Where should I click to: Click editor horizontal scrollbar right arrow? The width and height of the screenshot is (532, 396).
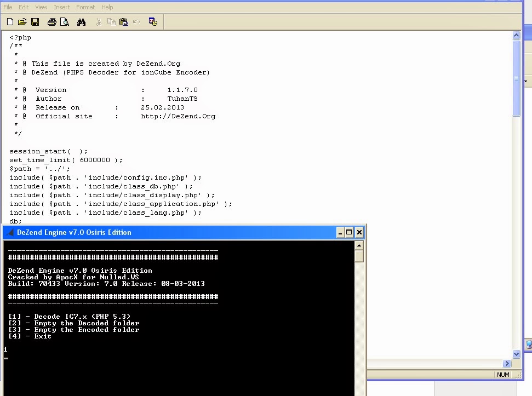pyautogui.click(x=507, y=364)
